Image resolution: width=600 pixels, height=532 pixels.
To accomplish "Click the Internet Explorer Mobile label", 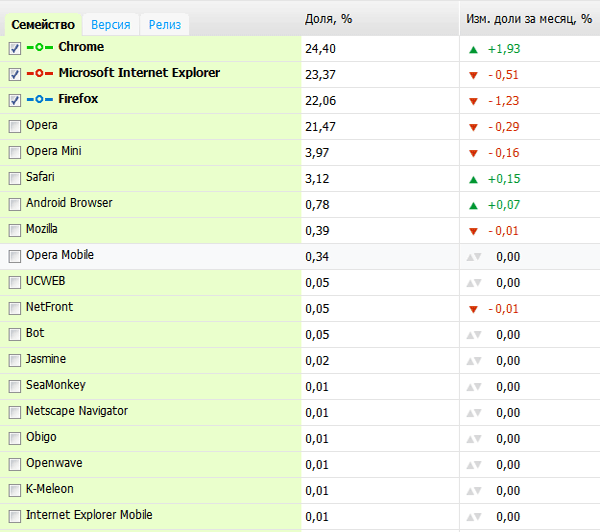I will click(x=89, y=515).
